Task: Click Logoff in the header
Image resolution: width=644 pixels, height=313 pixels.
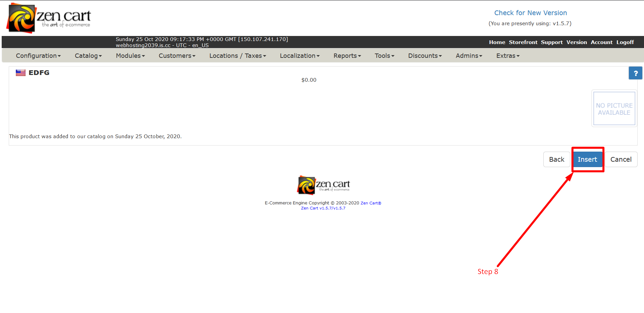Action: point(625,42)
